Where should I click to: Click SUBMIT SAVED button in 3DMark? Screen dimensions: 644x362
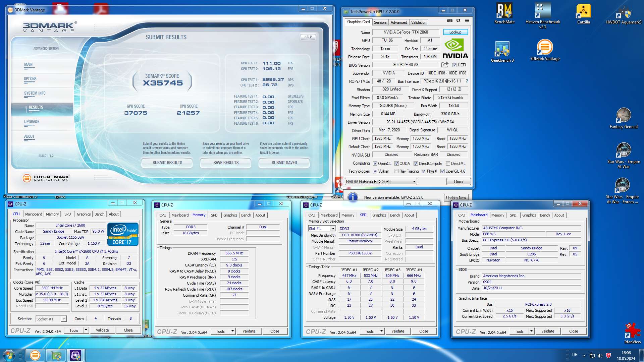[284, 163]
